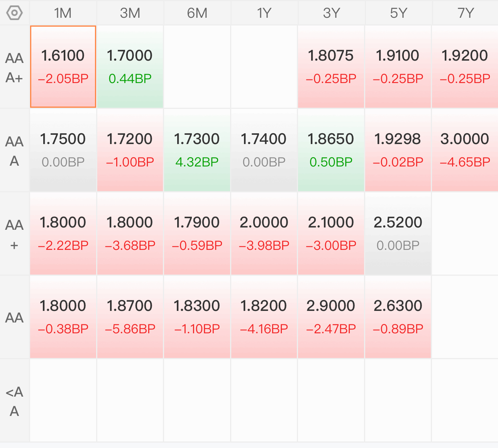Open the highlighted AAA+ 1M cell 1.6100
The width and height of the screenshot is (498, 448).
(63, 67)
